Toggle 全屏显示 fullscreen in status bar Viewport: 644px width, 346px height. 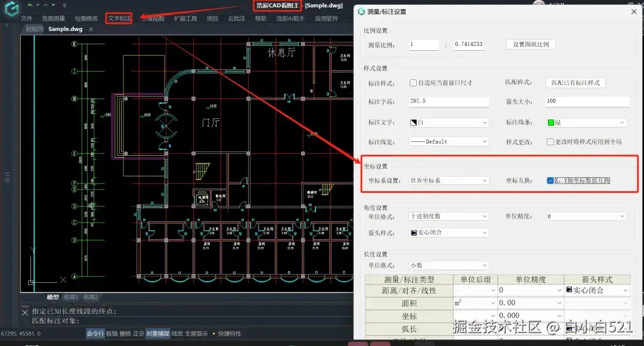(196, 333)
